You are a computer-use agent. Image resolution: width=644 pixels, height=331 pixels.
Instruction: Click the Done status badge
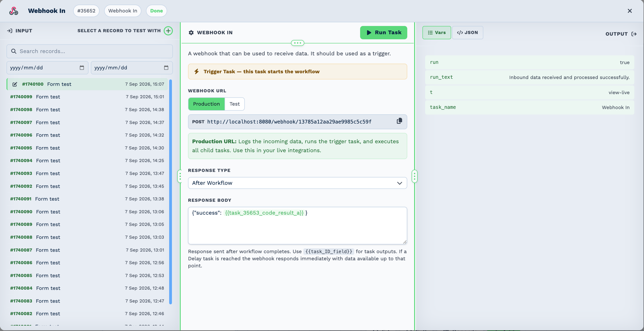(156, 11)
